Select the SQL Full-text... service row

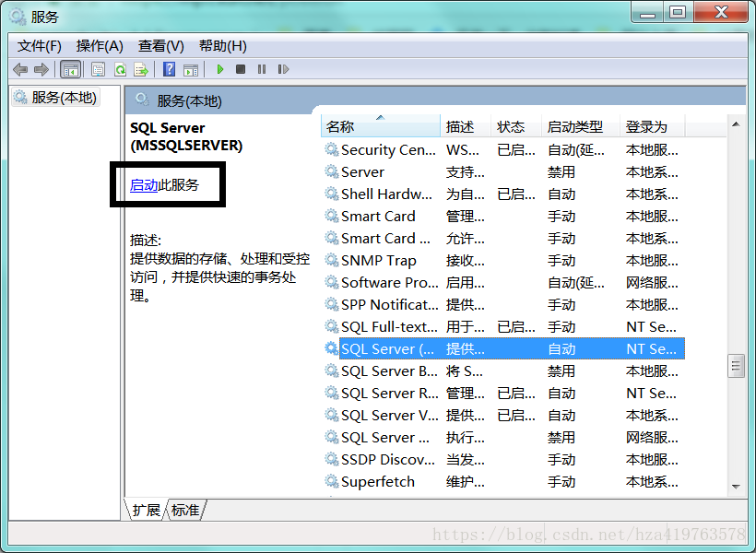[502, 326]
